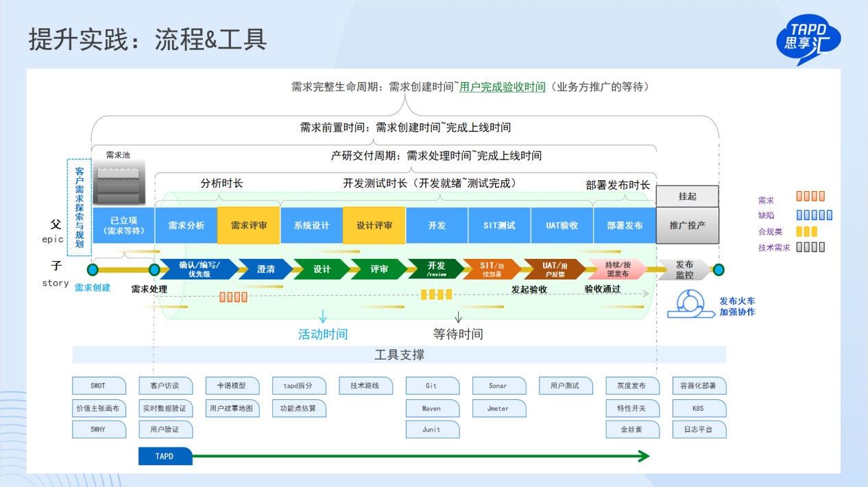Select the yellow 设计评审 phase box
Screen dimensions: 868x487
coord(374,225)
